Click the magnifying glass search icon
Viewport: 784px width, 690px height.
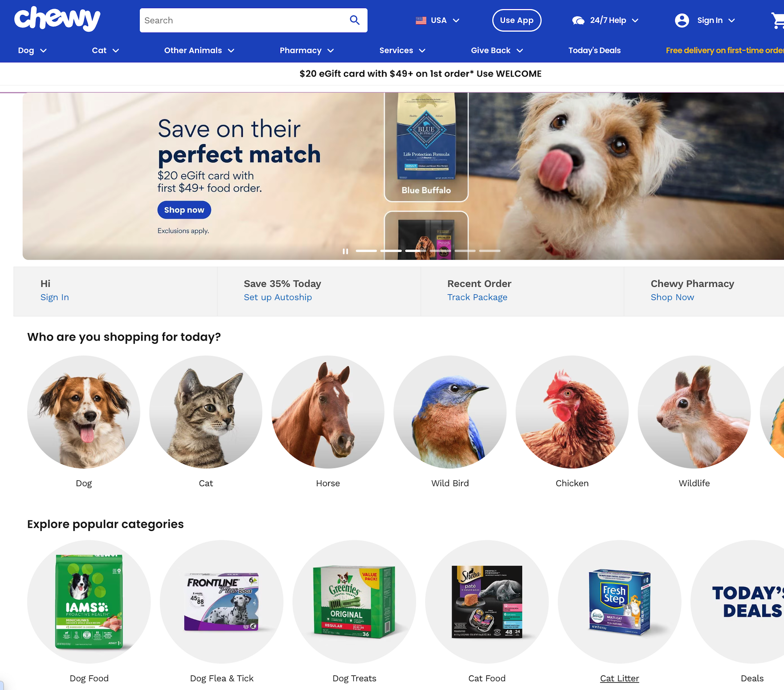coord(355,20)
